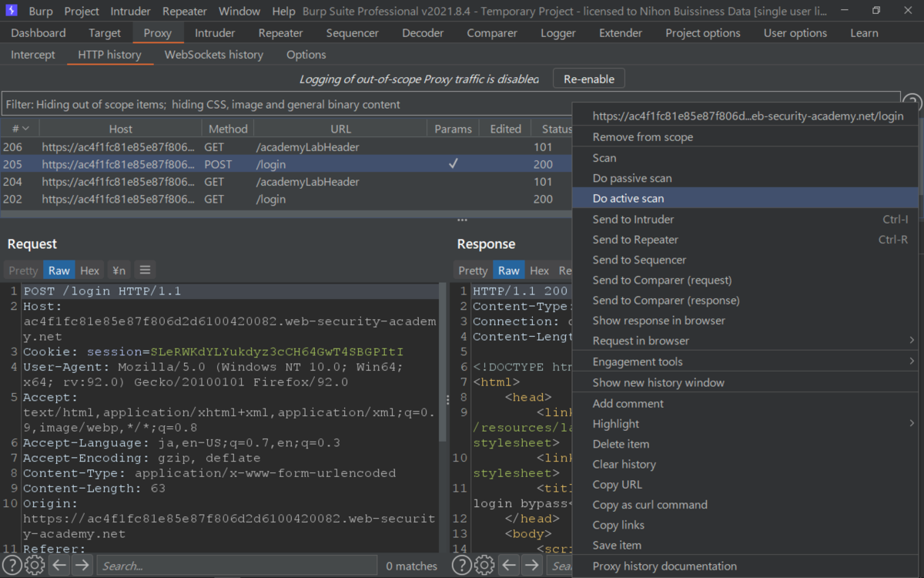Open the Intruder menu in menu bar
The width and height of the screenshot is (924, 578).
pos(131,12)
